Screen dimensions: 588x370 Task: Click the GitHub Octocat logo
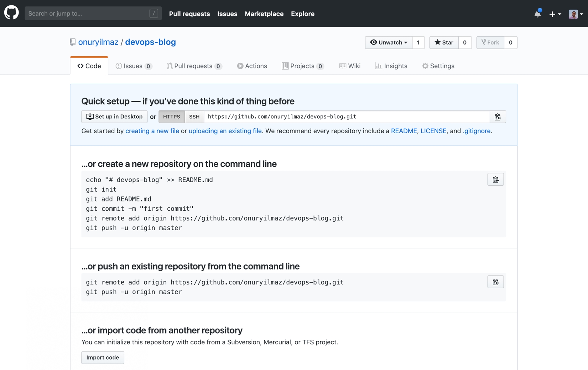11,13
